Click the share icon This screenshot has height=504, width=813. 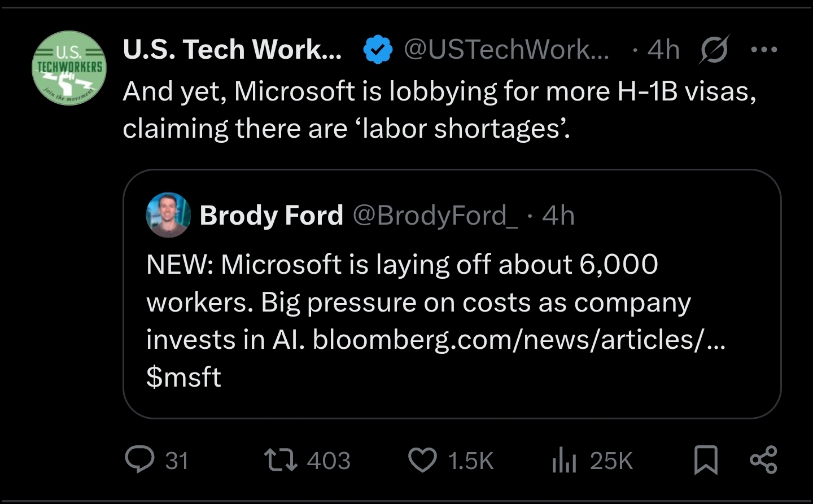[x=763, y=459]
